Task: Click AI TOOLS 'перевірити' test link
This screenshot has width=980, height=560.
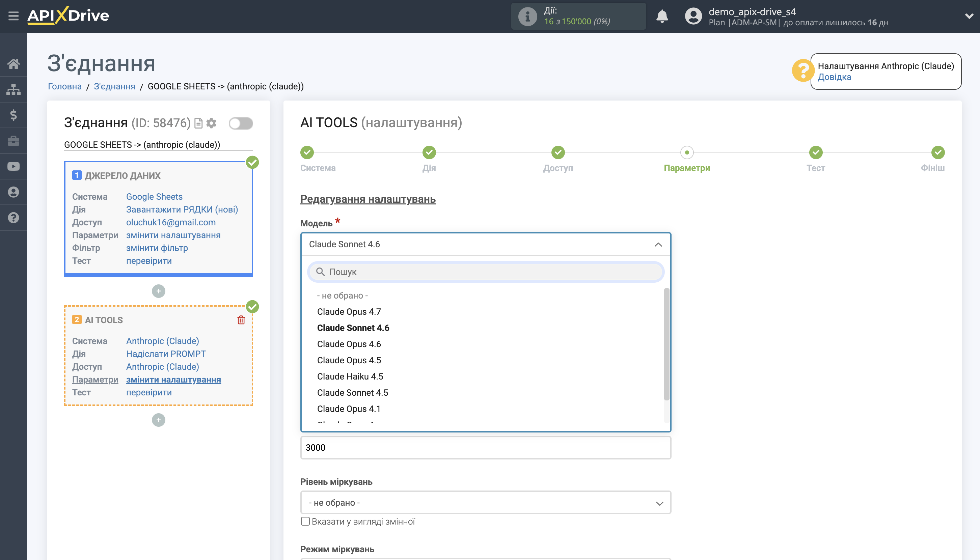Action: (149, 392)
